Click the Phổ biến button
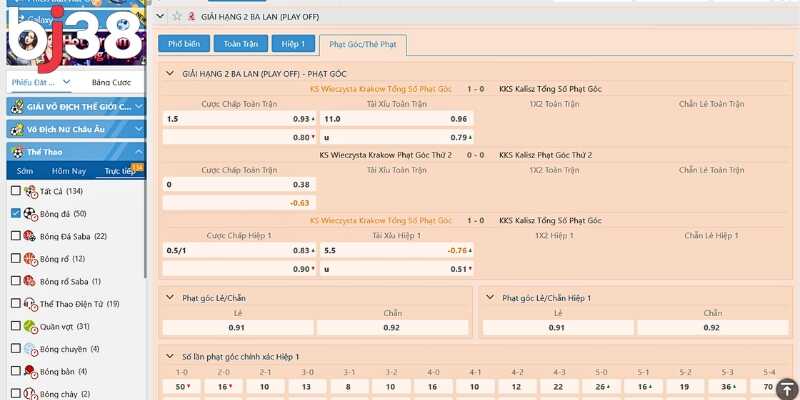This screenshot has height=400, width=800. [x=182, y=45]
